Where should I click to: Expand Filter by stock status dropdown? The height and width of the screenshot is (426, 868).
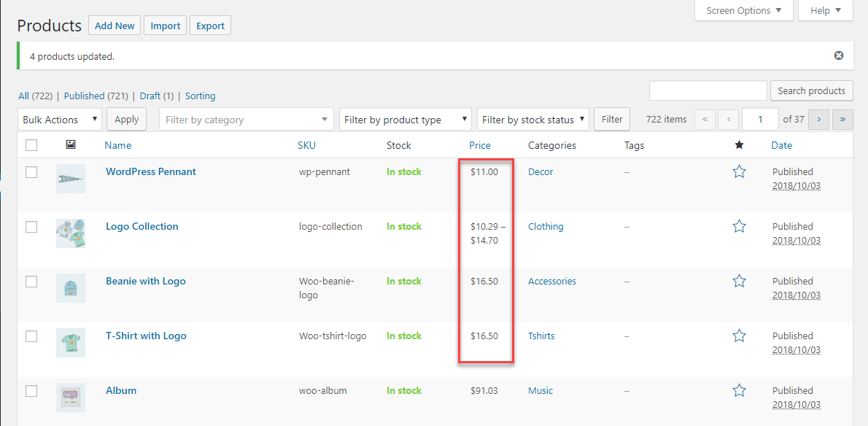click(x=534, y=120)
